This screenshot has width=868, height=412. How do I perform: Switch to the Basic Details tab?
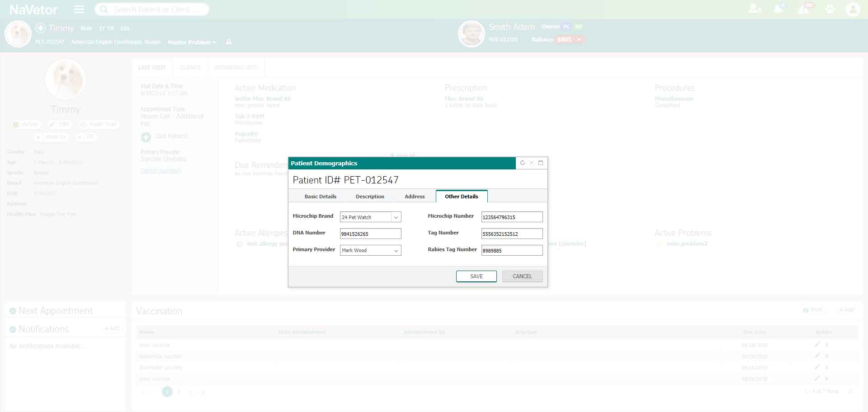click(x=320, y=197)
